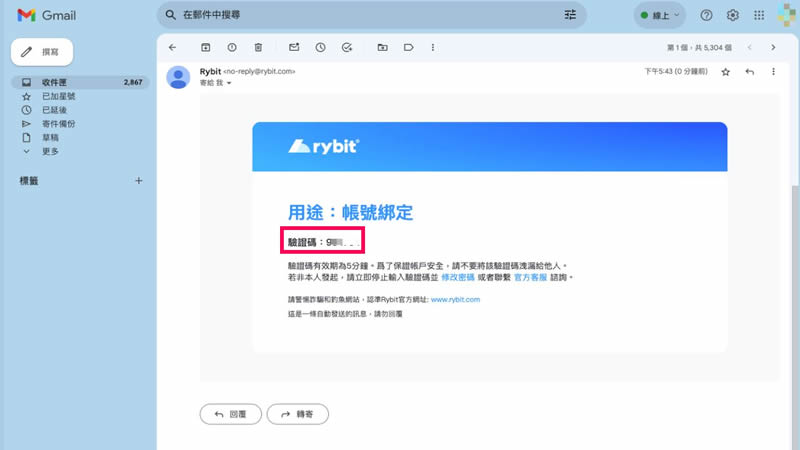The image size is (800, 450).
Task: Open the Move to folder icon
Action: [382, 47]
